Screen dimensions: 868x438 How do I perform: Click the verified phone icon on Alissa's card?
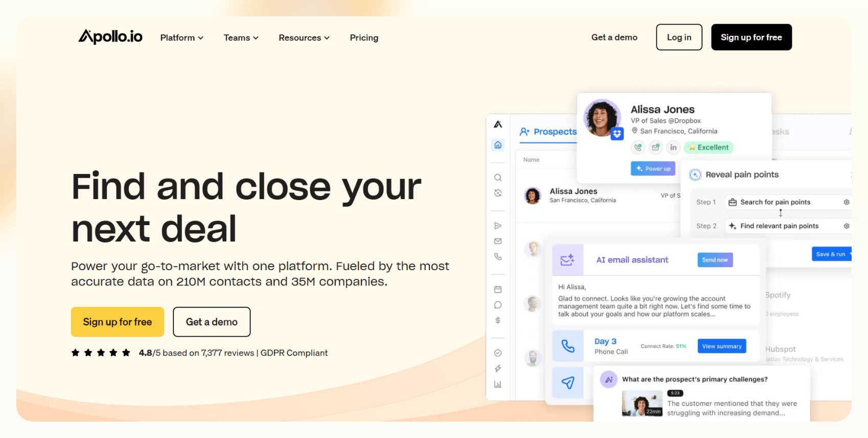638,147
